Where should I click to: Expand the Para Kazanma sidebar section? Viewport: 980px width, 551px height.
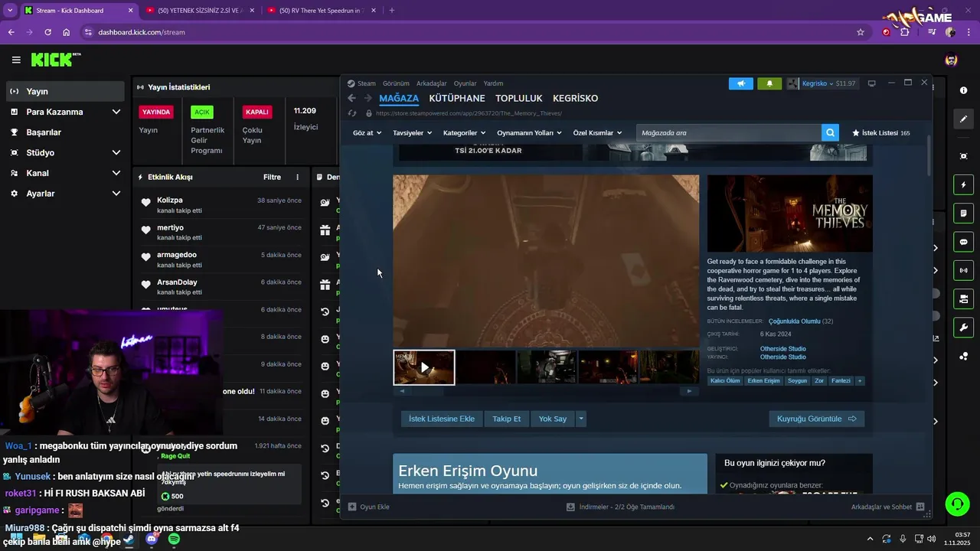[116, 112]
